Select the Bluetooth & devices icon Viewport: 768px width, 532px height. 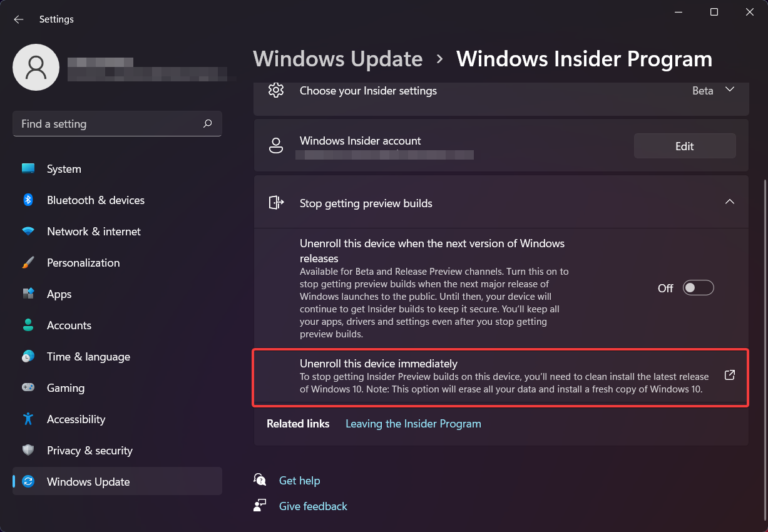click(x=28, y=200)
